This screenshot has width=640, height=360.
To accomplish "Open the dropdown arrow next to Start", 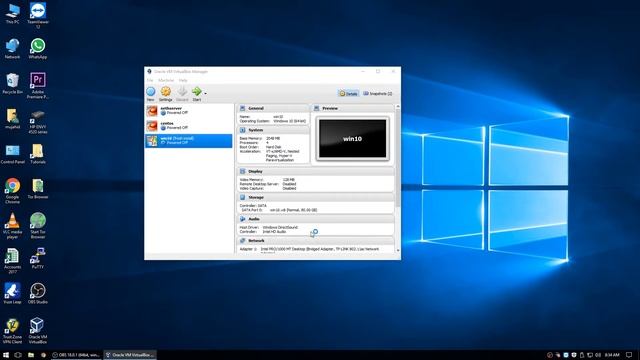I will click(205, 93).
